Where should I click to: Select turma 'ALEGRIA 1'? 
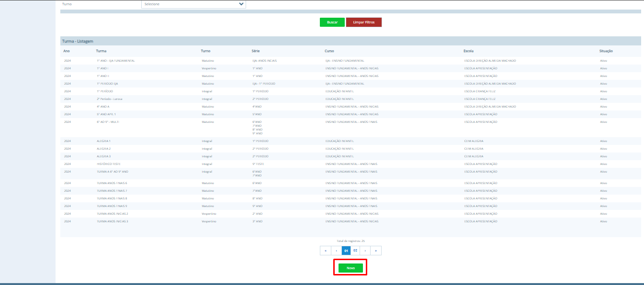103,141
